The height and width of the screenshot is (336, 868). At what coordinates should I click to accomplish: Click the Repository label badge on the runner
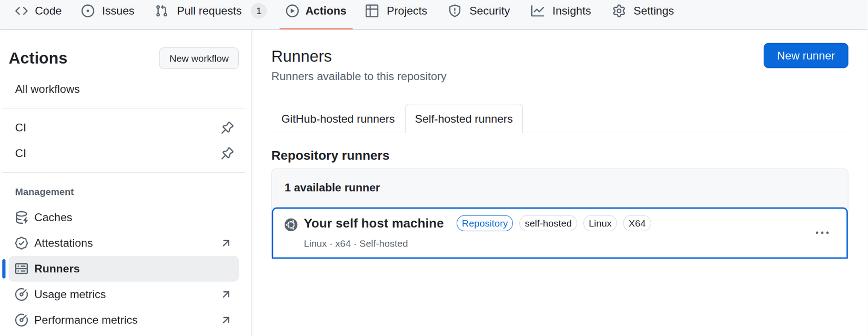pos(485,223)
